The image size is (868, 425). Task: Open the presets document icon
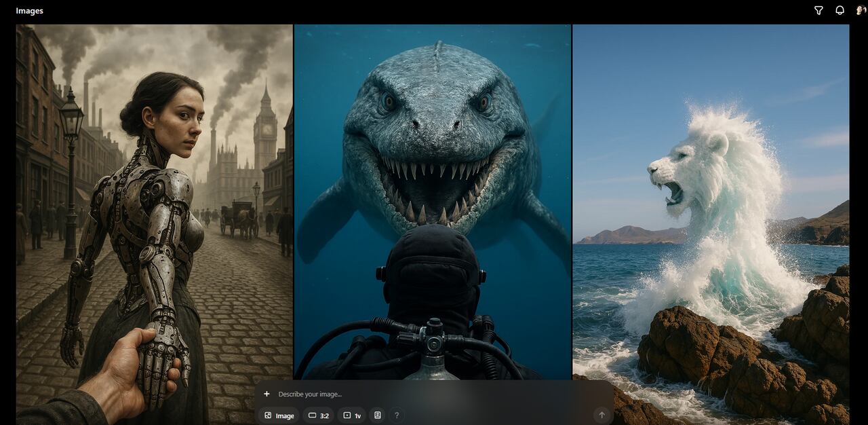(x=378, y=415)
